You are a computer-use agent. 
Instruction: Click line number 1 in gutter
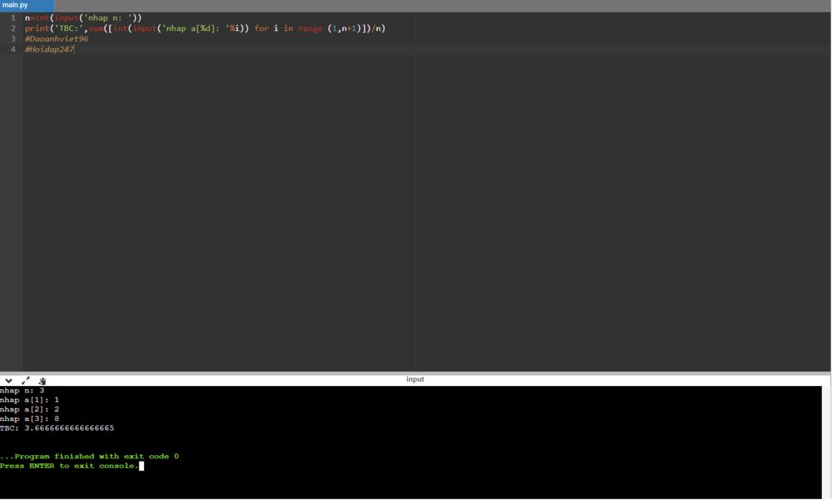point(13,18)
